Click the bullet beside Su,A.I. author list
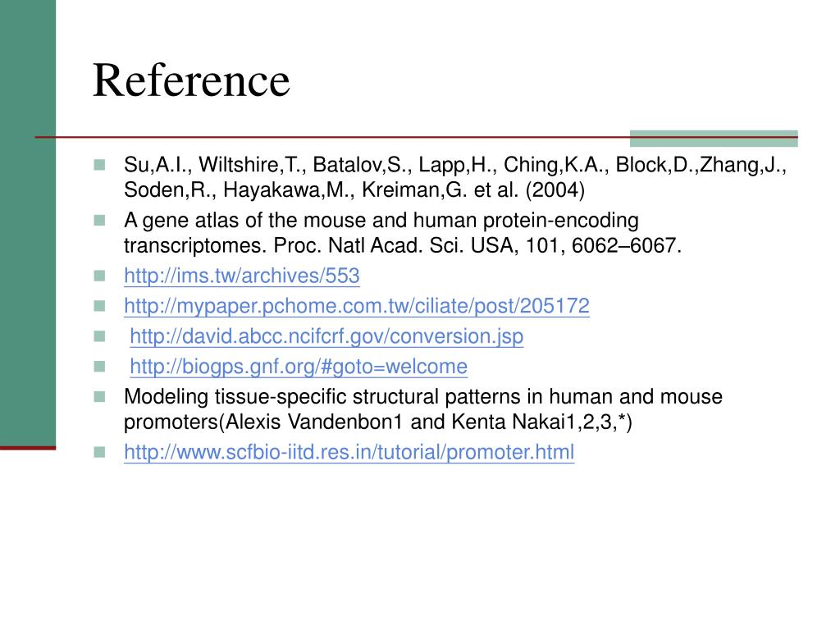This screenshot has height=630, width=840. point(99,164)
